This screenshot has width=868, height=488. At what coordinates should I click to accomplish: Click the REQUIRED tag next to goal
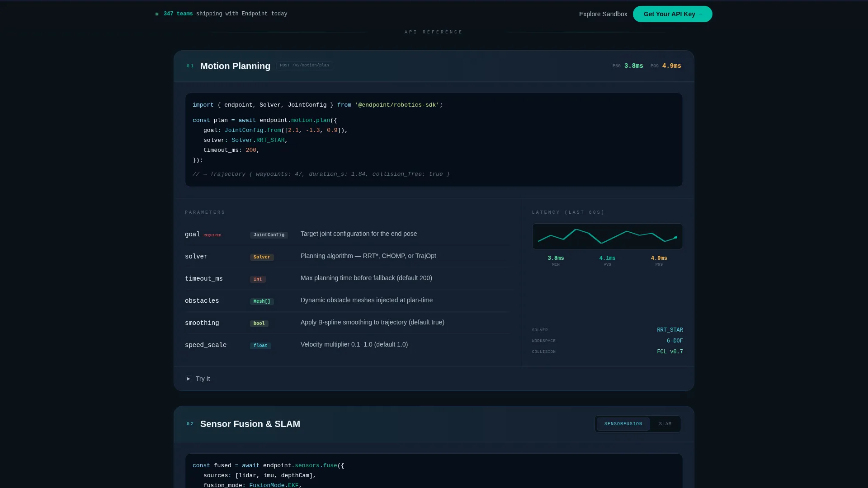212,235
